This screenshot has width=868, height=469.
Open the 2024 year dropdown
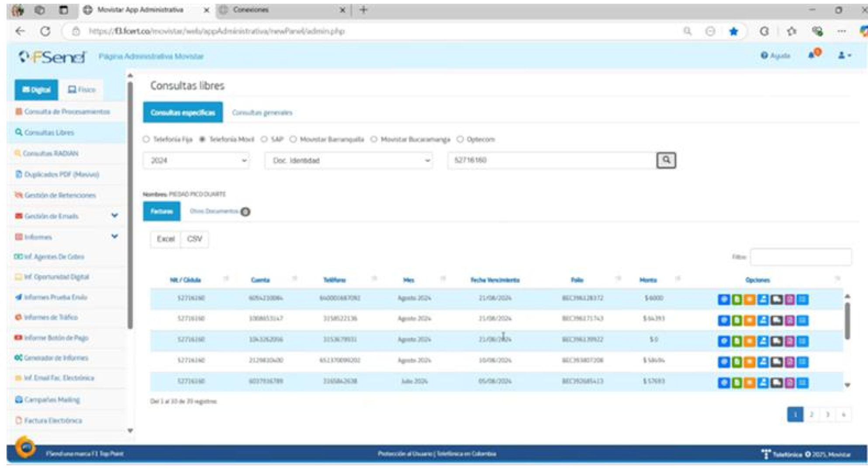(196, 161)
